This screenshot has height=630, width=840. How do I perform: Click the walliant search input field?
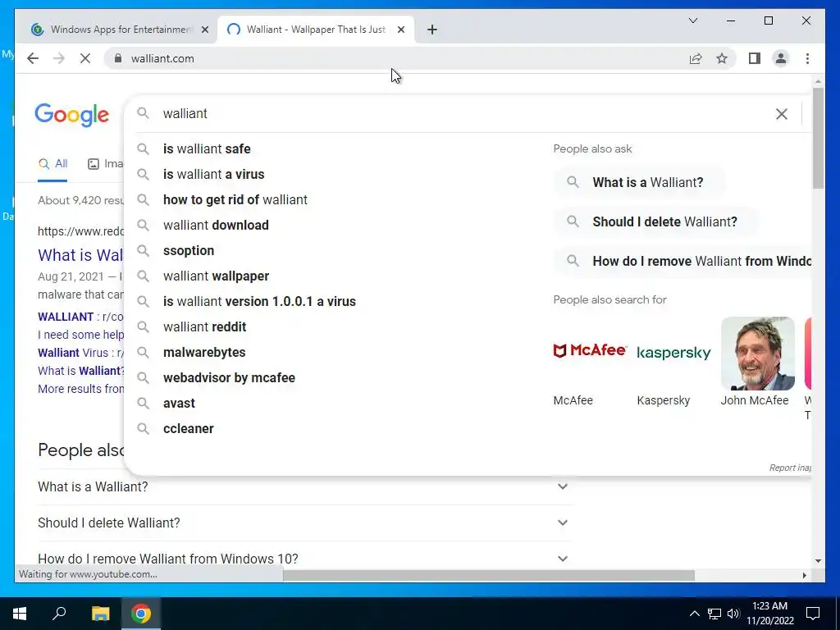point(461,113)
